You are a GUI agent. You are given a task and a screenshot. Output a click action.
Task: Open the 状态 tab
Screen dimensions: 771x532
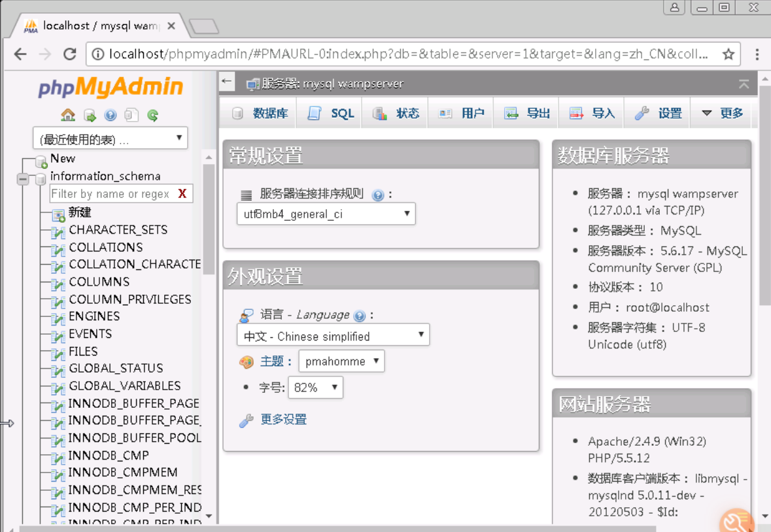click(x=396, y=114)
